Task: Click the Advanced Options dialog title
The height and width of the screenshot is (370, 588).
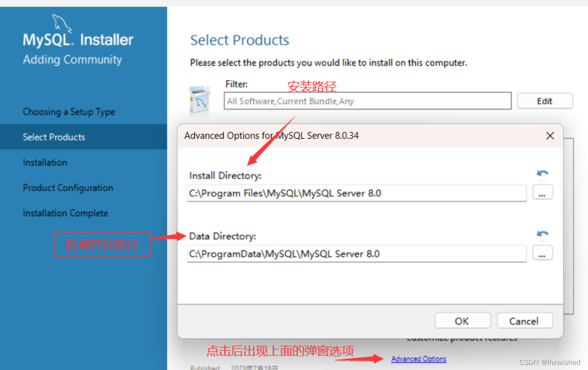Action: pyautogui.click(x=271, y=135)
